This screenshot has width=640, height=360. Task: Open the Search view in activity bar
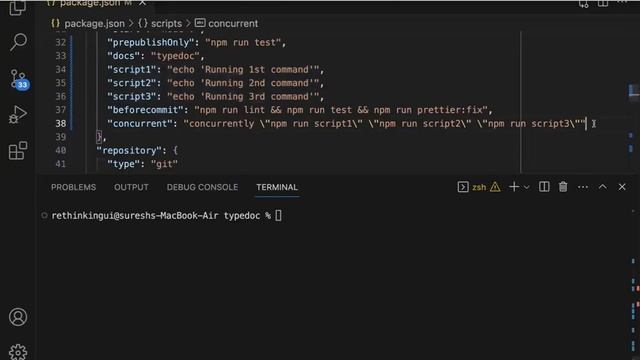point(18,42)
